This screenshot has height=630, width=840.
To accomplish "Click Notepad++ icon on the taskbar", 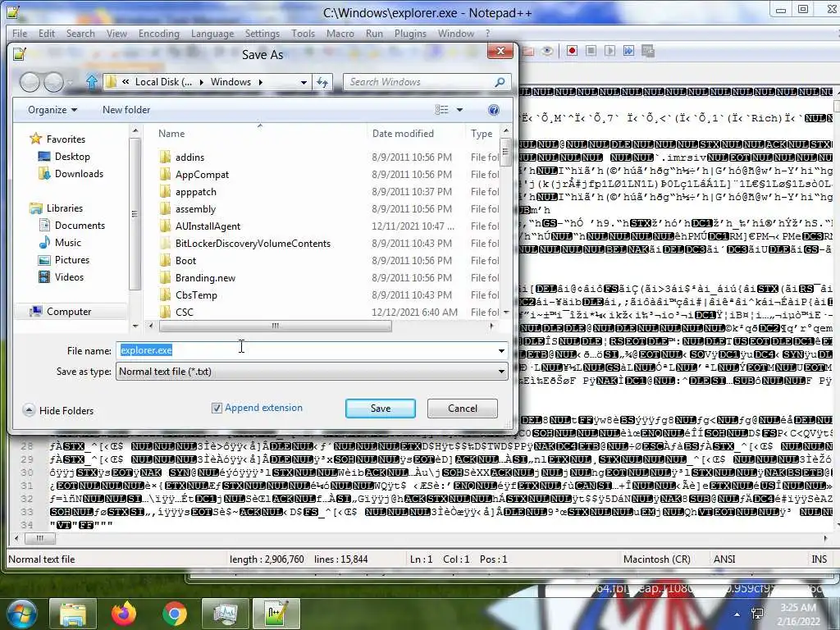I will [x=276, y=614].
